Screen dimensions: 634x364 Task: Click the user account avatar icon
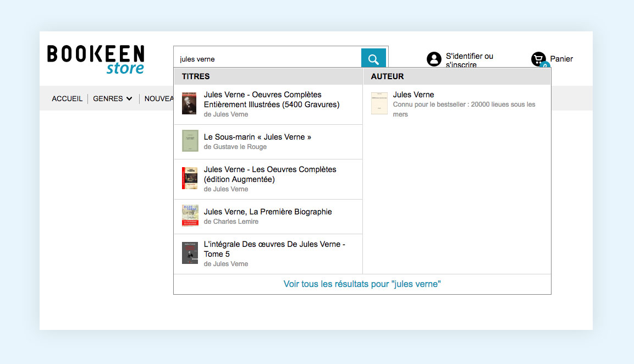[x=434, y=59]
